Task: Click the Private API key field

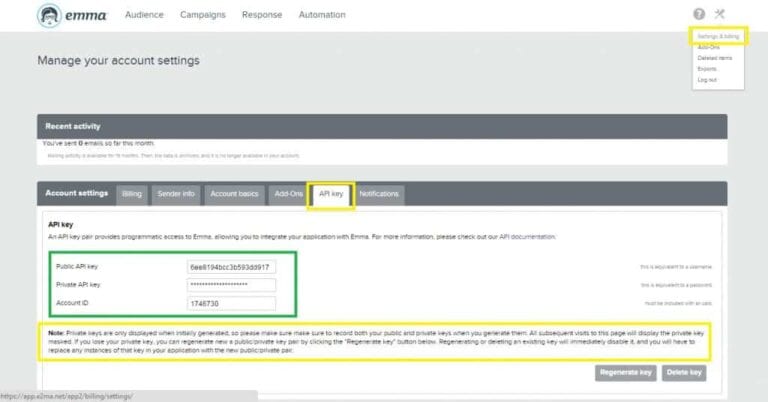Action: click(231, 285)
